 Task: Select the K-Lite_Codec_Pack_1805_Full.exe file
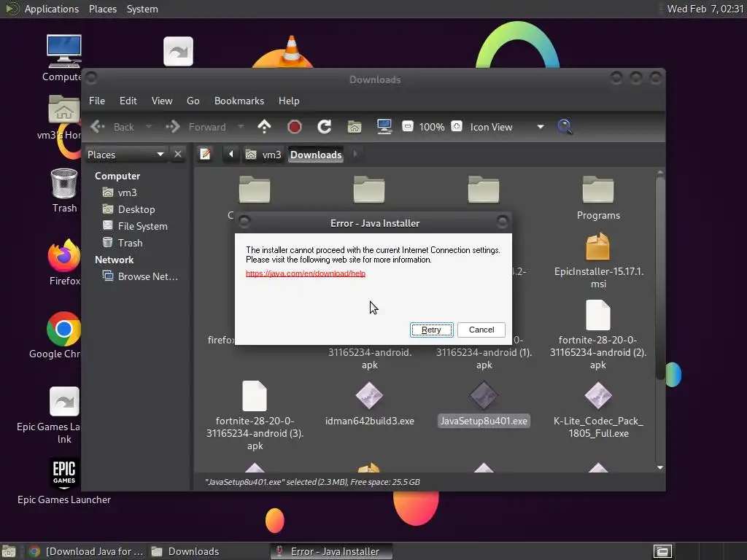(x=598, y=410)
